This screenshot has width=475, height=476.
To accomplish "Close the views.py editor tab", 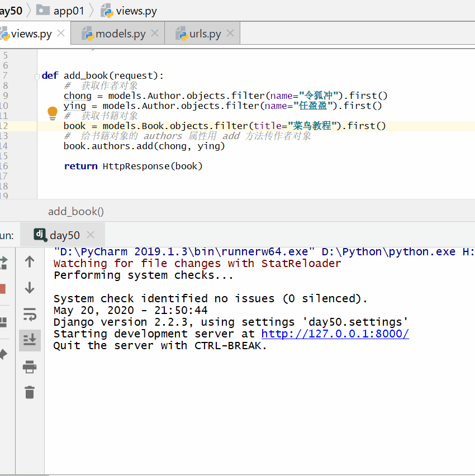I will [61, 34].
